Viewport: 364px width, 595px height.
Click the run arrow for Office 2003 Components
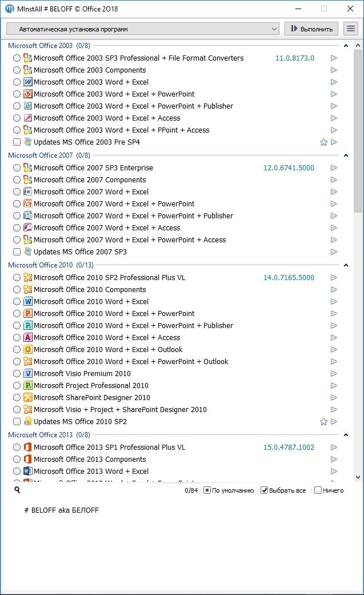[334, 70]
